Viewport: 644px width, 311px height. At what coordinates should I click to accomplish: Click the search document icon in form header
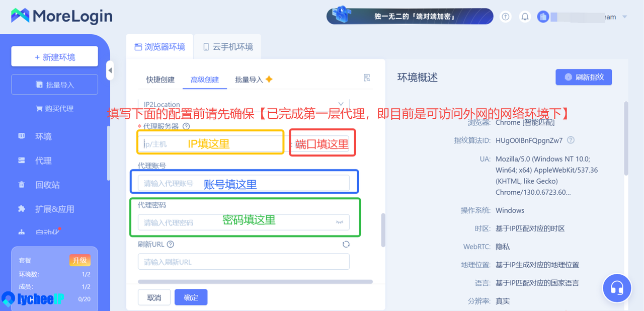(367, 77)
